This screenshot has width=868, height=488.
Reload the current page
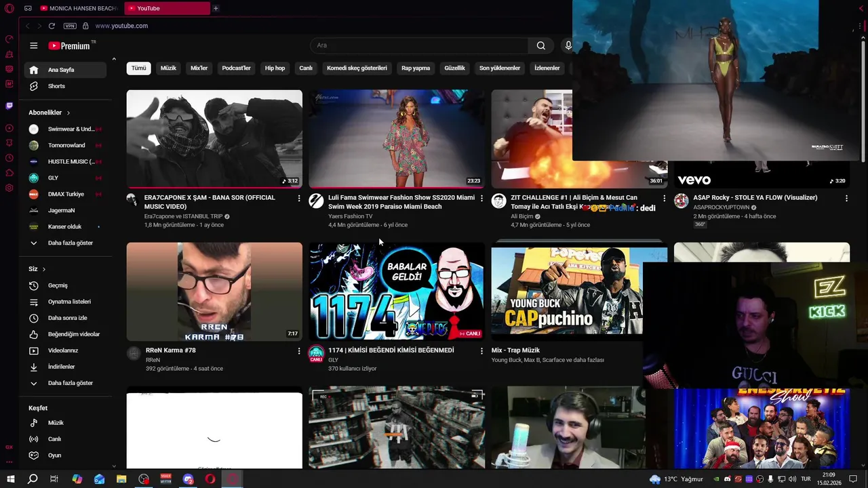(x=52, y=26)
